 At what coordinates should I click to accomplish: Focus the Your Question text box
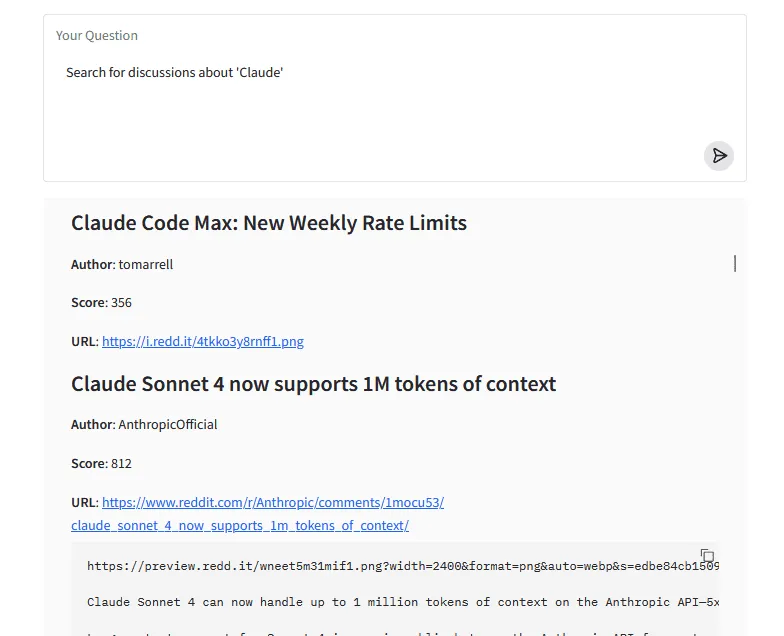[x=380, y=110]
